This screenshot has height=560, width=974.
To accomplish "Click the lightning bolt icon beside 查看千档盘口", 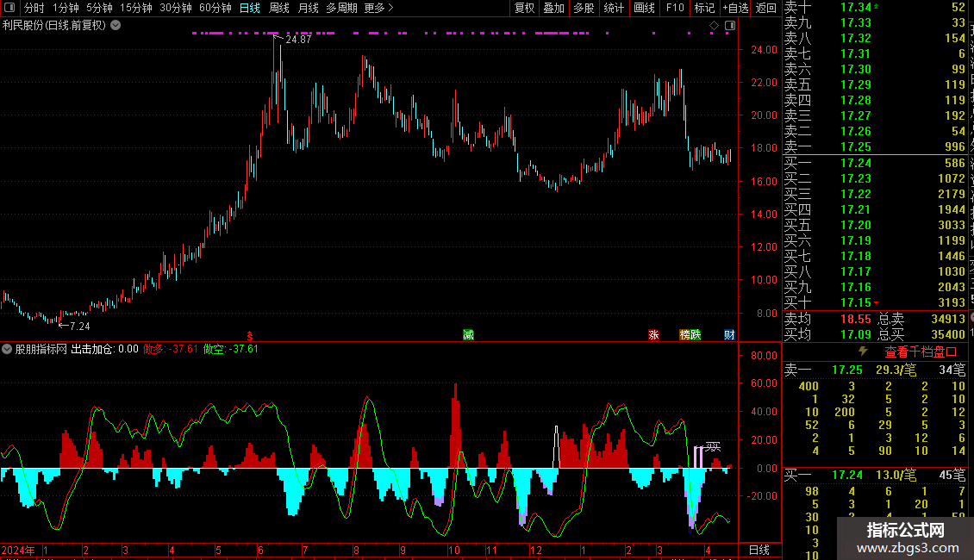I will pyautogui.click(x=863, y=352).
